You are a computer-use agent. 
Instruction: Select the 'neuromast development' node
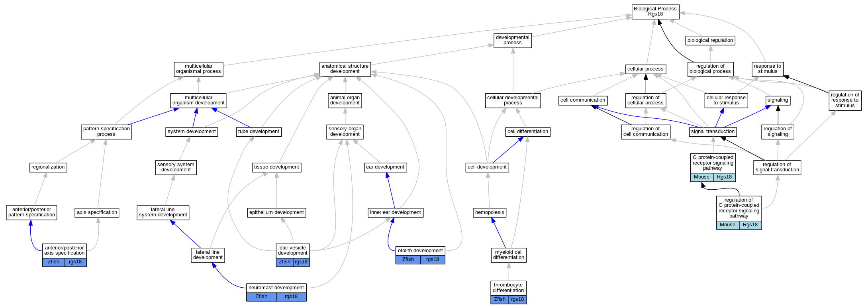point(276,288)
